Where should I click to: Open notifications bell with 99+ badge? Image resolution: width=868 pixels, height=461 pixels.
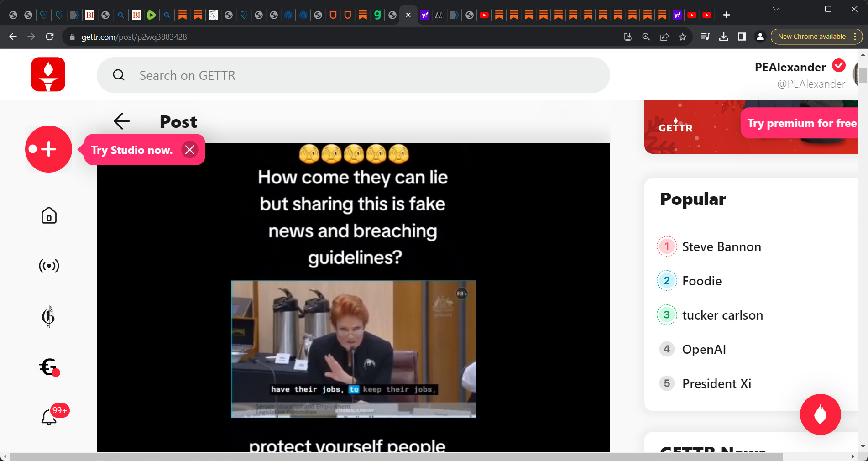49,416
